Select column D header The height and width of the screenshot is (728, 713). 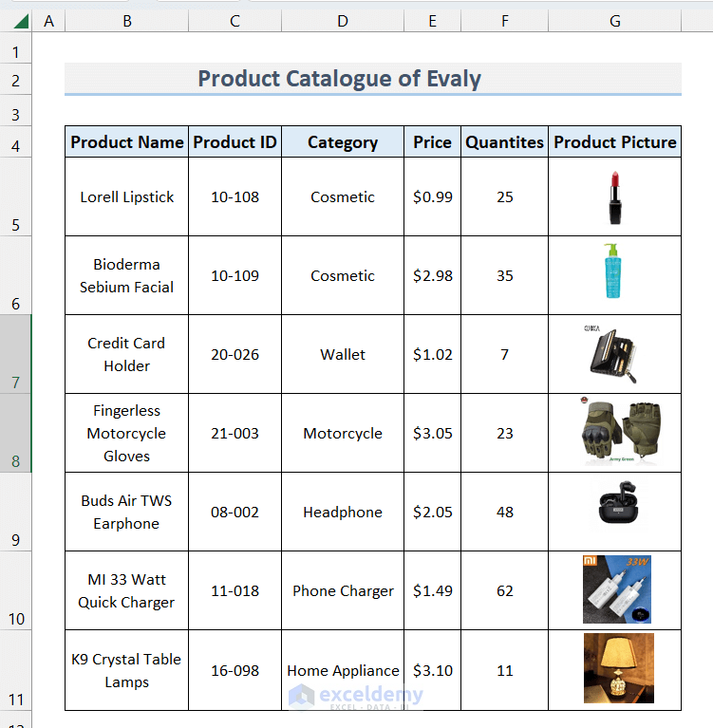click(x=343, y=21)
